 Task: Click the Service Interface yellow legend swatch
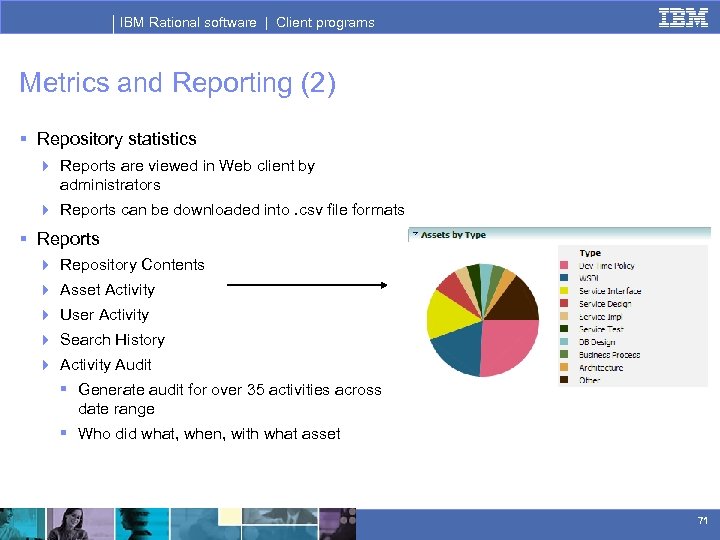tap(564, 291)
